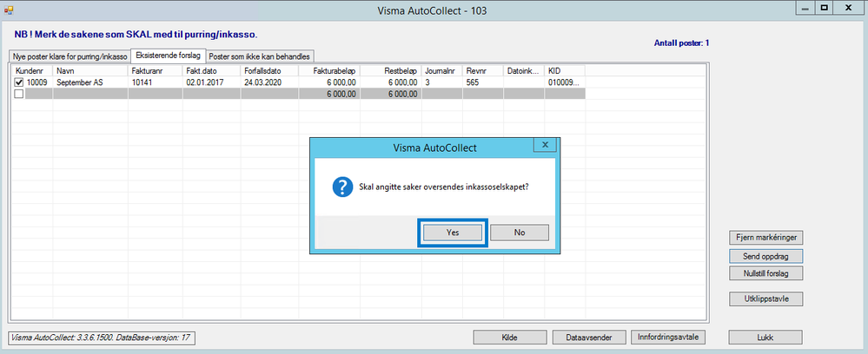Close the main Visma AutoCollect - 103 window
Screen dimensions: 868x354
(x=848, y=9)
